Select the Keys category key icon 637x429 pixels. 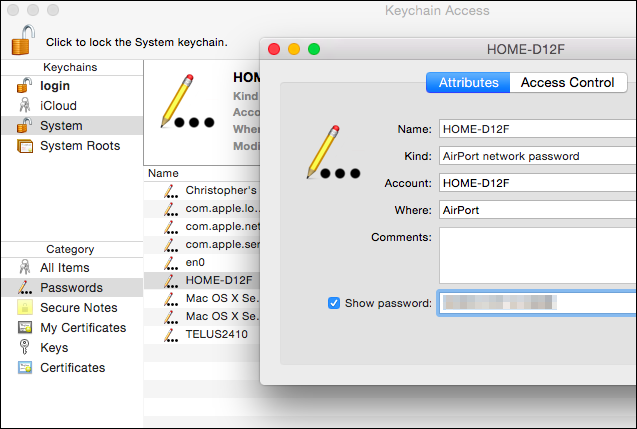(24, 347)
